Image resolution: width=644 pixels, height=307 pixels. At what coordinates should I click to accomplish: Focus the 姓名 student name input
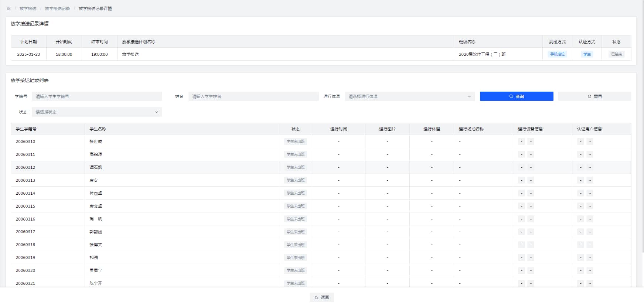click(253, 96)
